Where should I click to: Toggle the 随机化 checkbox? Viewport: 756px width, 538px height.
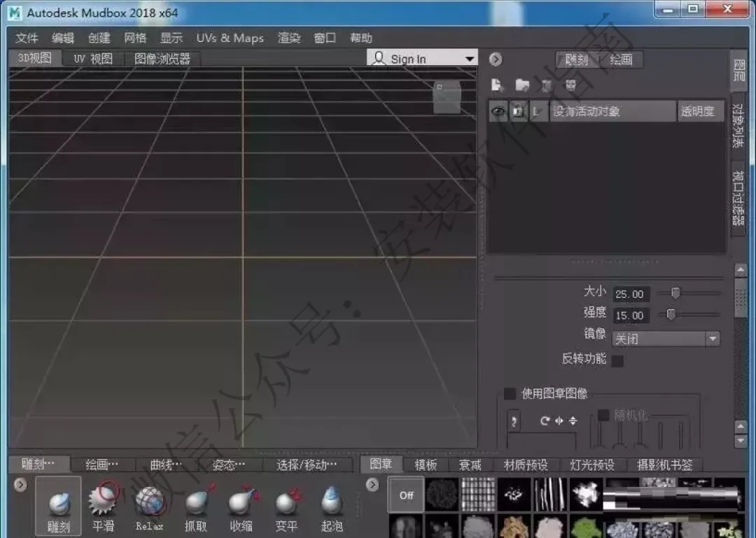(603, 415)
